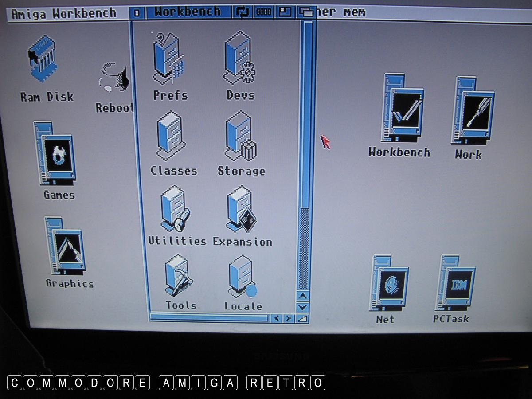Click the window zoom gadget in title bar
532x399 pixels.
pos(284,12)
